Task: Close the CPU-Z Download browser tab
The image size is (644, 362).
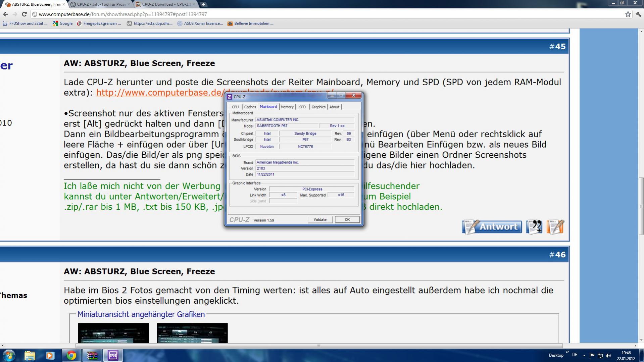Action: coord(194,4)
